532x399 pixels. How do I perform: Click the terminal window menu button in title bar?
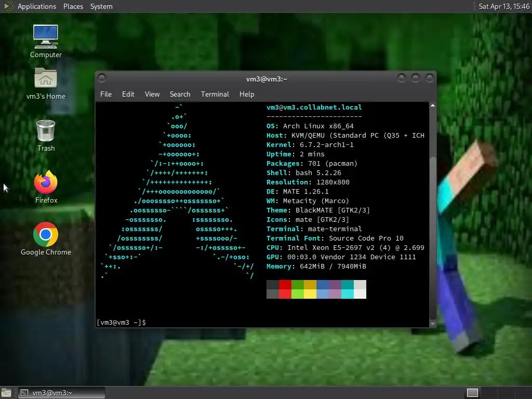coord(101,78)
